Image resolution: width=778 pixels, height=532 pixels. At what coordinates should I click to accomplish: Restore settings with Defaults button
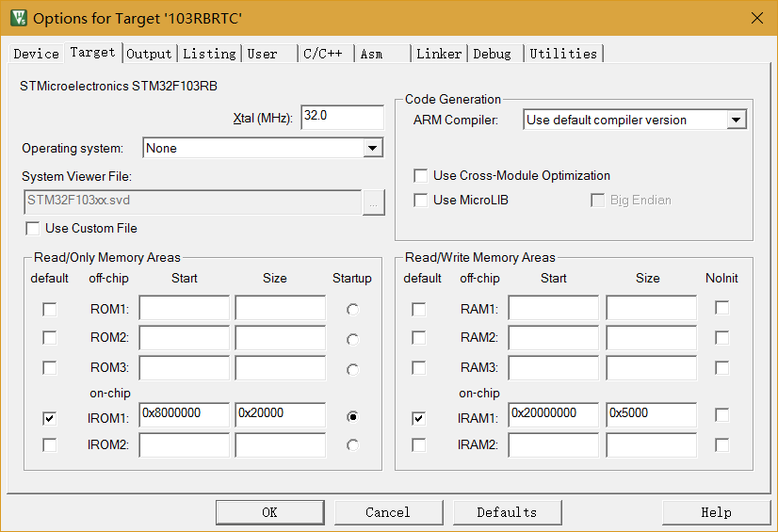point(507,512)
